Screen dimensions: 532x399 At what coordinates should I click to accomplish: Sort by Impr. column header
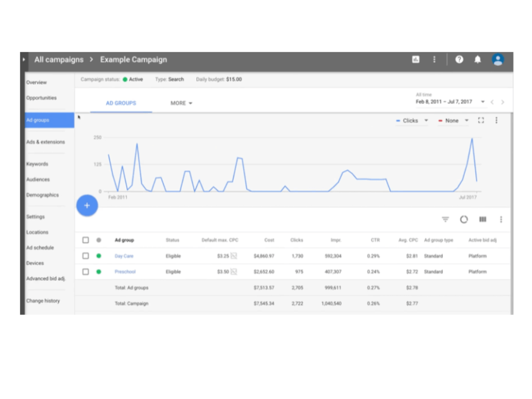tap(336, 240)
